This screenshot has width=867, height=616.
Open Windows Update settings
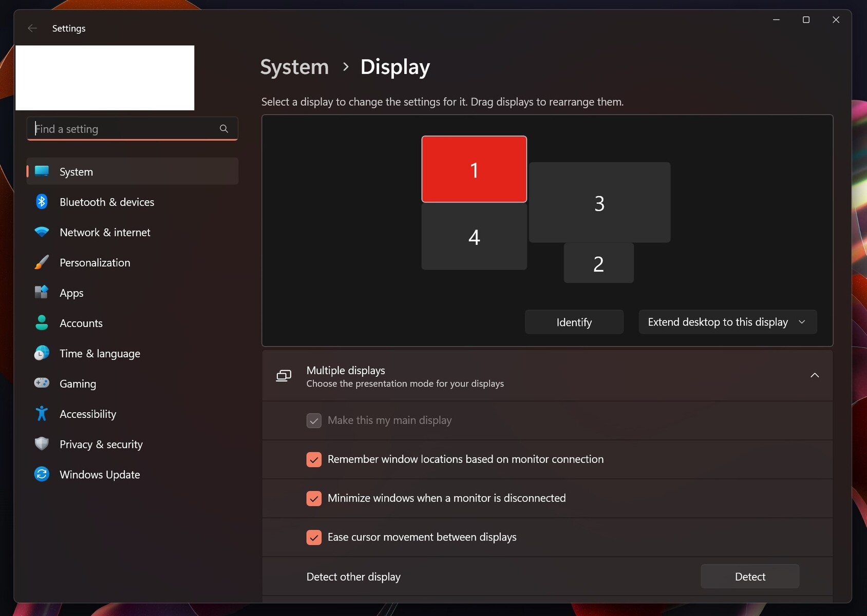point(133,474)
